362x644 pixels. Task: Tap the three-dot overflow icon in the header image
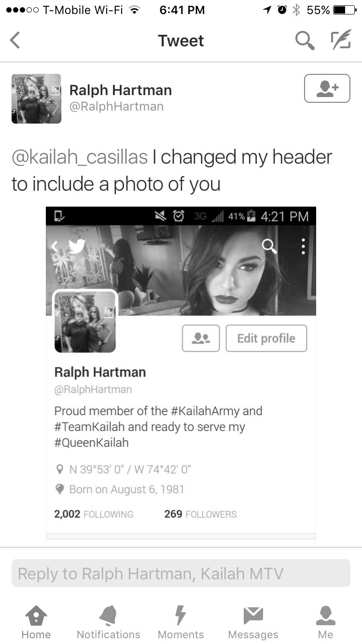pyautogui.click(x=303, y=246)
